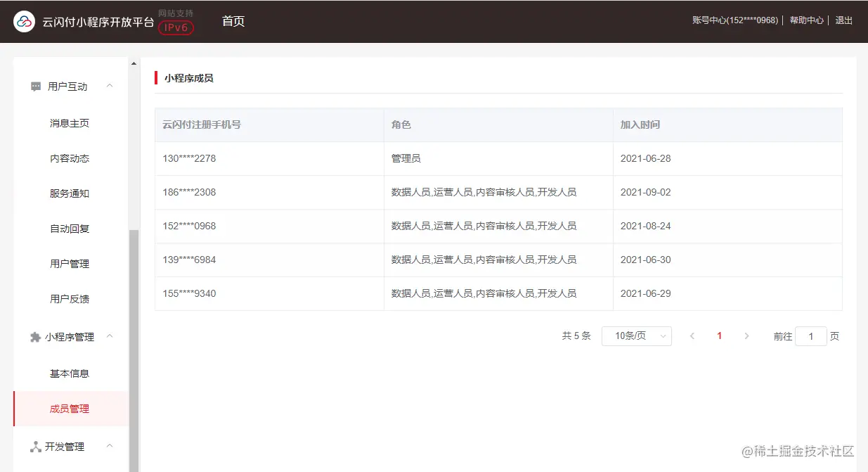Click phone number 186****2308
This screenshot has height=472, width=868.
point(189,192)
